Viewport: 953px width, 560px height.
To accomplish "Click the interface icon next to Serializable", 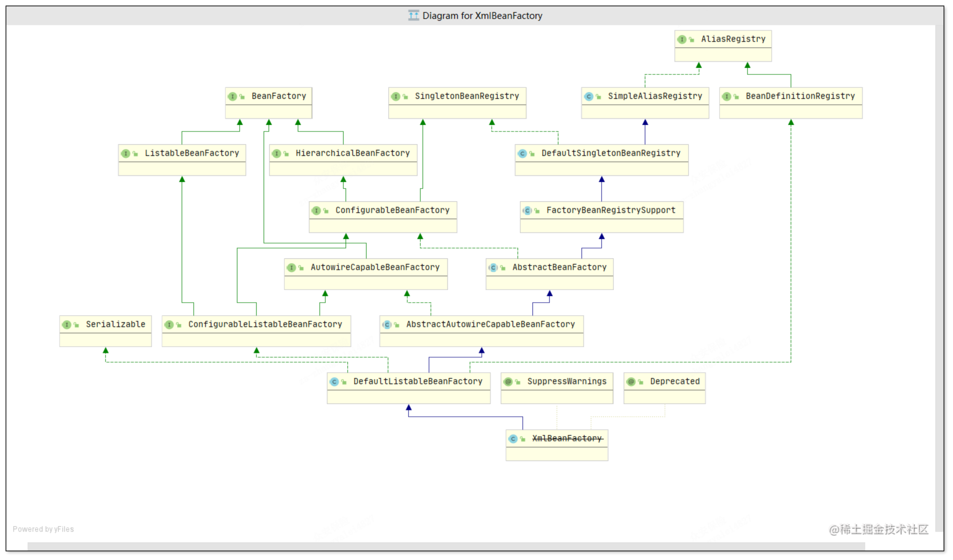I will coord(66,325).
